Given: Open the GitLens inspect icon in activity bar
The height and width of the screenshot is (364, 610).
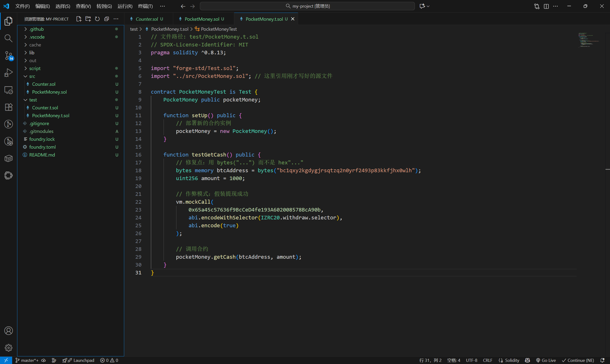Looking at the screenshot, I should 9,141.
